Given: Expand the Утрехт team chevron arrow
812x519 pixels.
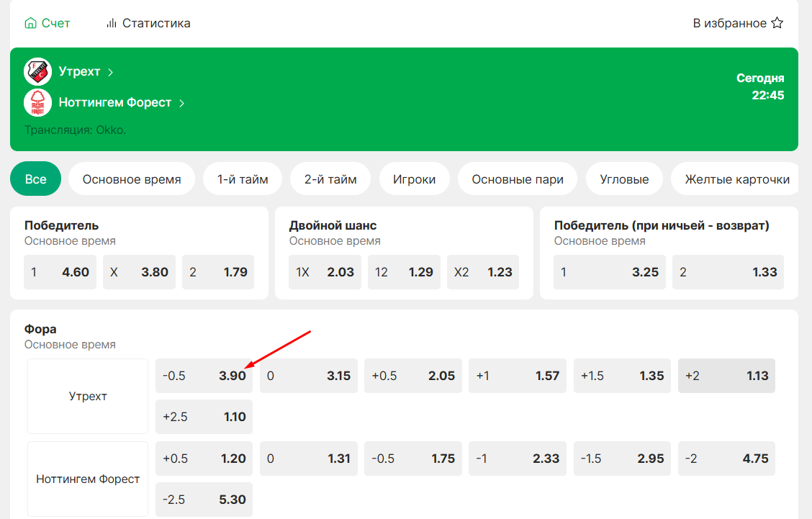Looking at the screenshot, I should (111, 72).
